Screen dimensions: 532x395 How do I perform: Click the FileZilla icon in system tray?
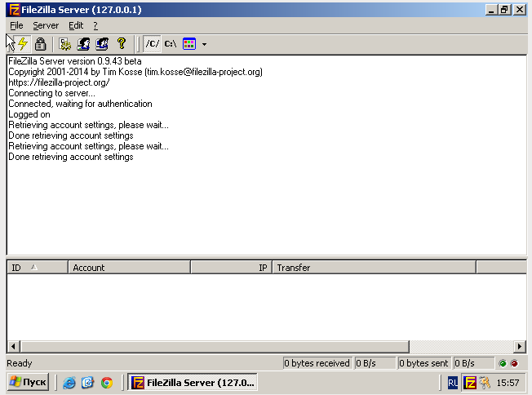point(470,382)
